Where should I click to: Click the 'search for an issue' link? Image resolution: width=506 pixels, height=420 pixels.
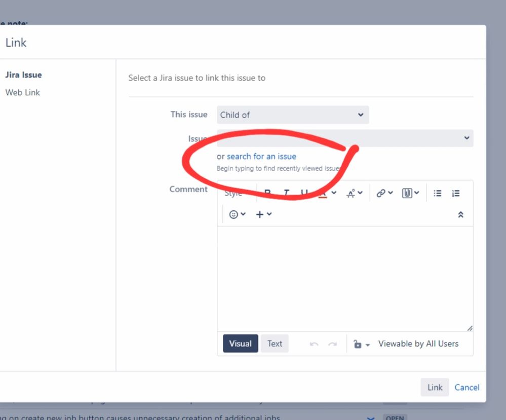point(261,157)
